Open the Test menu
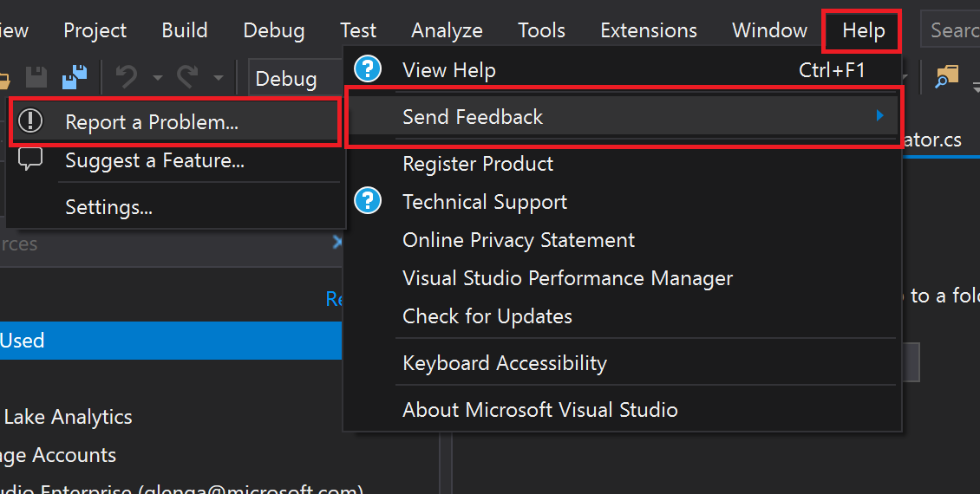 358,30
